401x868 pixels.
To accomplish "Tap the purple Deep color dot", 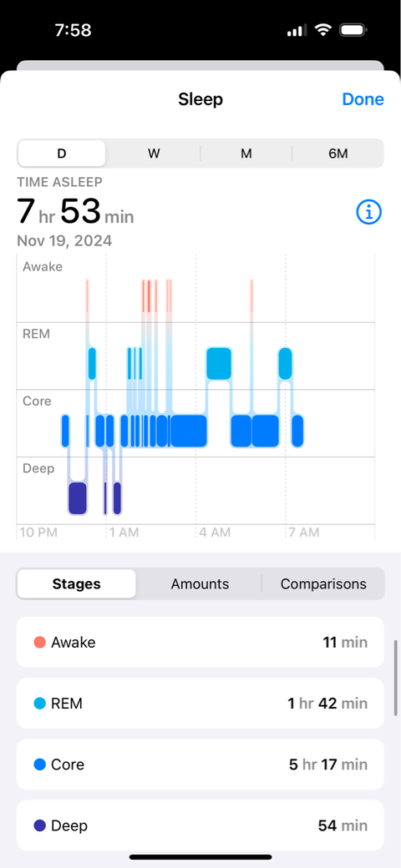I will point(40,825).
